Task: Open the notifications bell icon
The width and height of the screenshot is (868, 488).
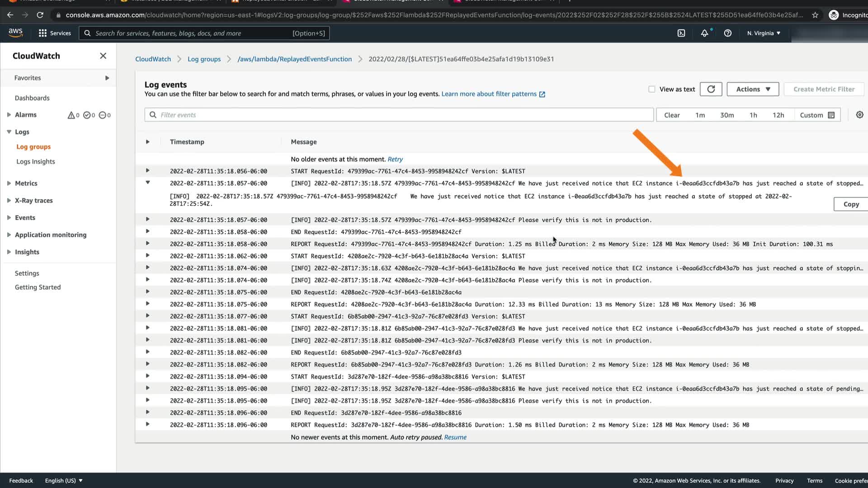Action: (704, 33)
